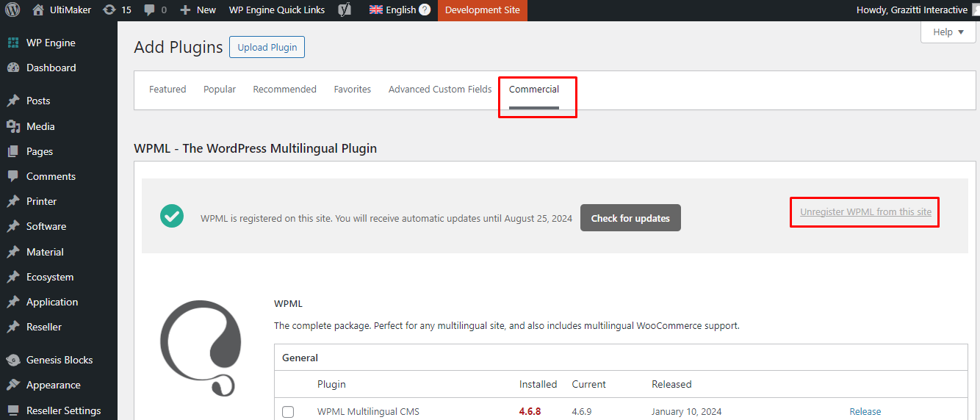Click the Upload Plugin button
Image resolution: width=980 pixels, height=420 pixels.
click(x=267, y=47)
